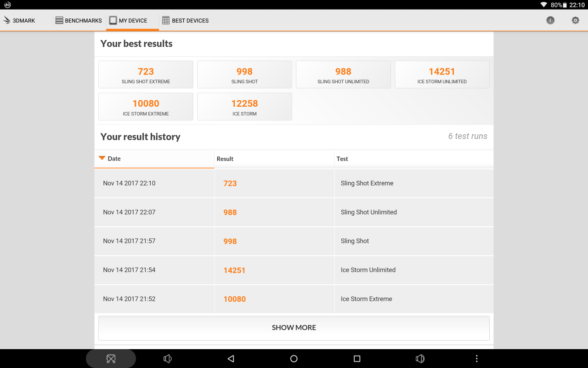Sort history by Result column header
The image size is (588, 368).
[274, 159]
